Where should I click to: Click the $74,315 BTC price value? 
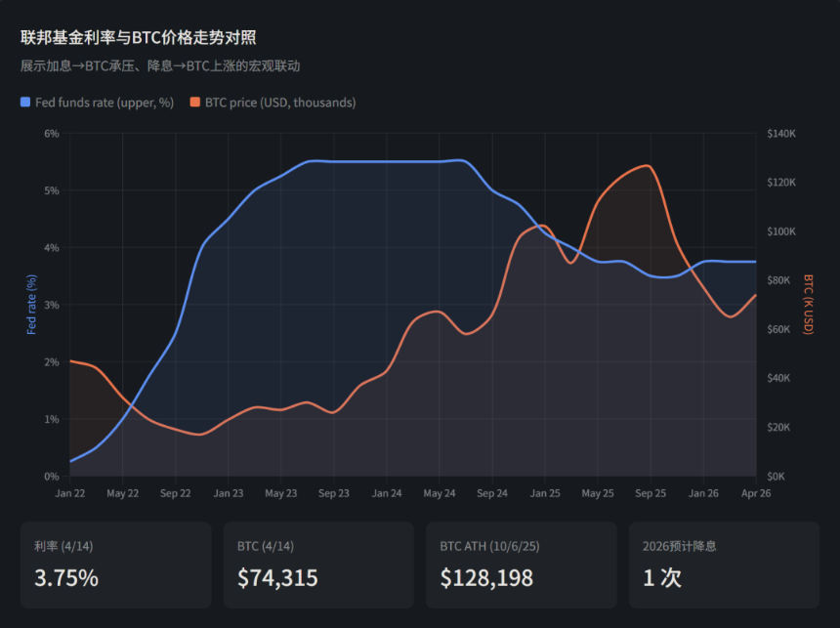point(277,577)
